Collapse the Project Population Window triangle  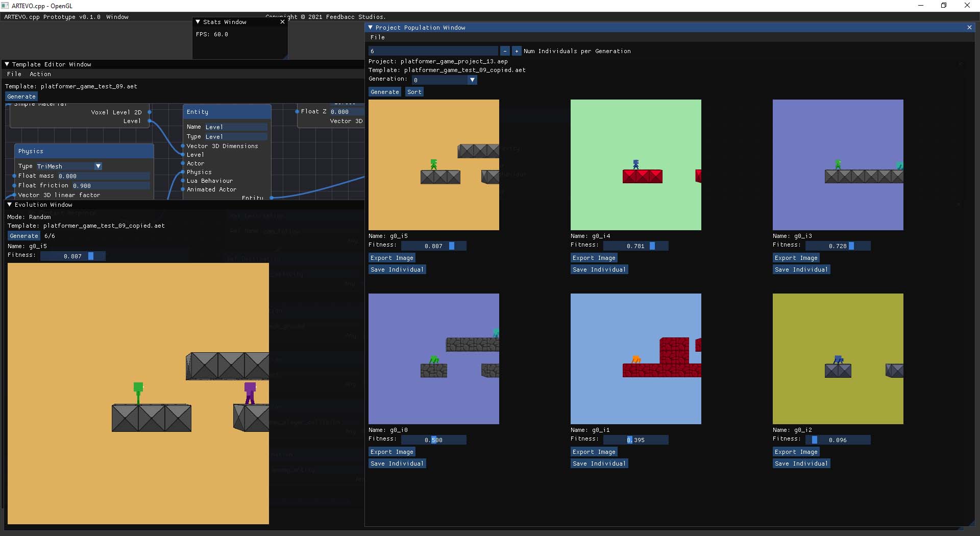pos(370,28)
